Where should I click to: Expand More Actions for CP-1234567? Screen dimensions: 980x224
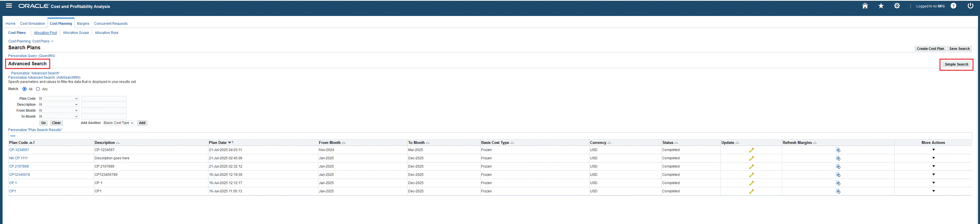[933, 150]
